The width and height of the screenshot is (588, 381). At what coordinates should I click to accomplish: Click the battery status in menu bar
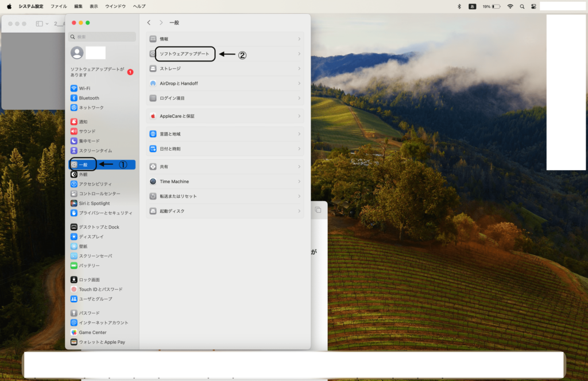pos(492,6)
